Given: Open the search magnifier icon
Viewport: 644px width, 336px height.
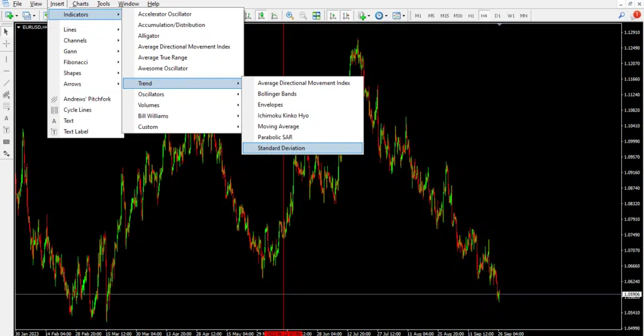Looking at the screenshot, I should click(622, 15).
